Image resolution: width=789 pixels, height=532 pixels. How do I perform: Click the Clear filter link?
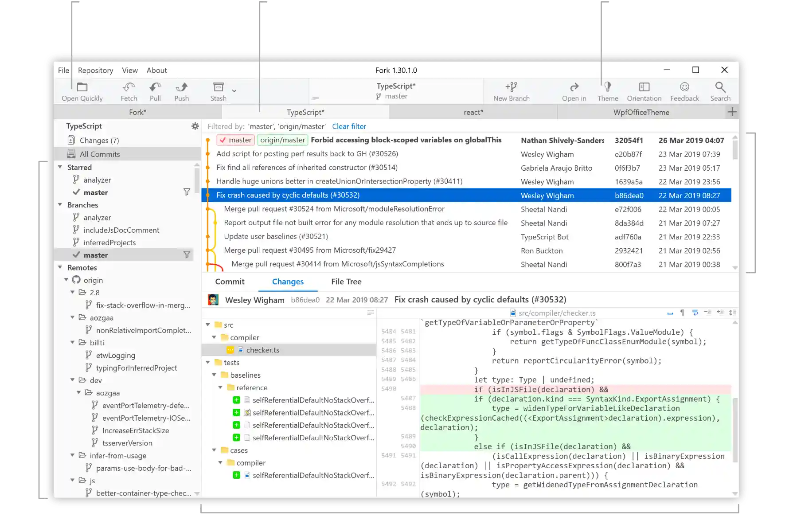pyautogui.click(x=349, y=126)
